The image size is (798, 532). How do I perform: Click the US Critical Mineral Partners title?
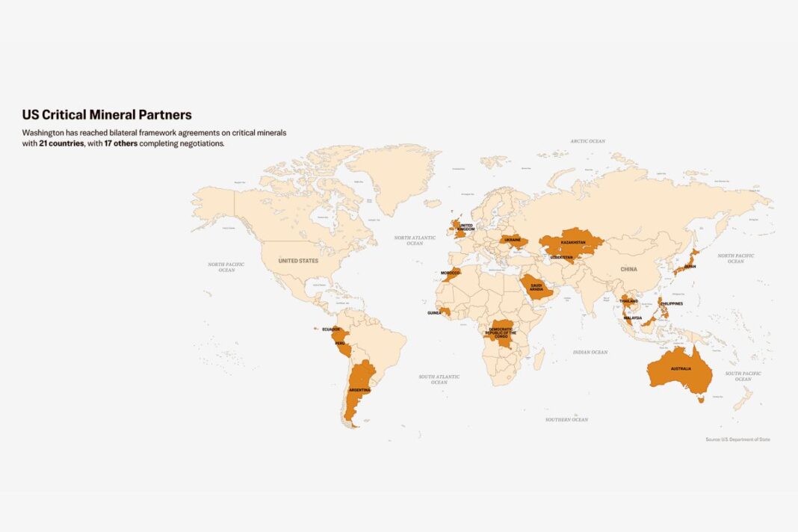tap(107, 115)
